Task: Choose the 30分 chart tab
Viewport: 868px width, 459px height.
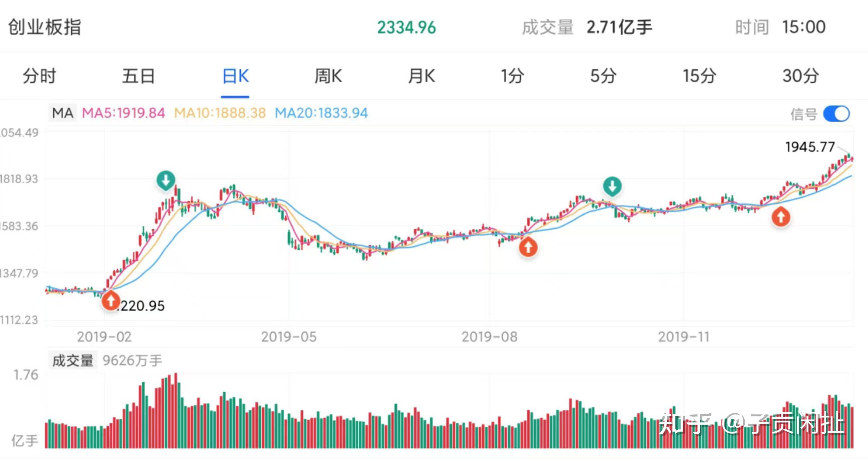Action: 801,76
